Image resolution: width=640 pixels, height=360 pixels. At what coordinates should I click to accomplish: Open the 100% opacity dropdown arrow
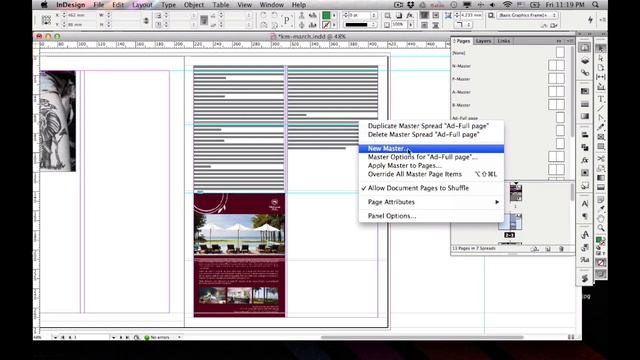(410, 25)
